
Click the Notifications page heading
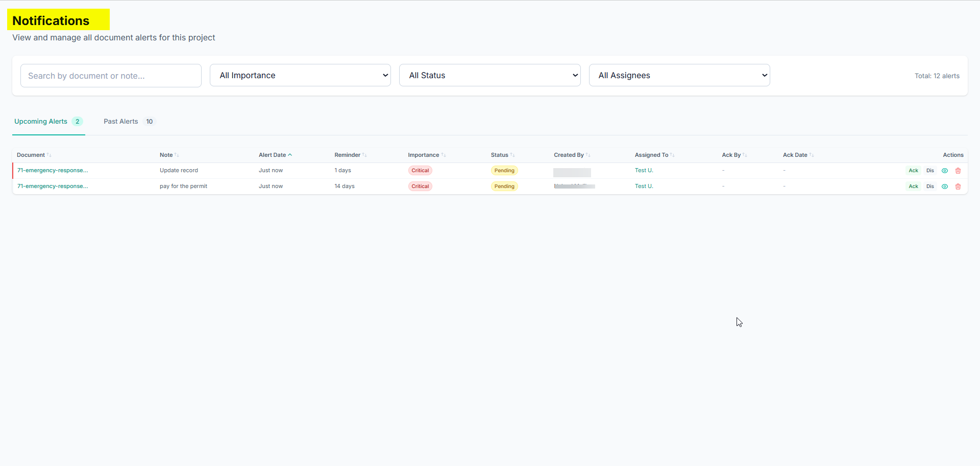[x=51, y=21]
